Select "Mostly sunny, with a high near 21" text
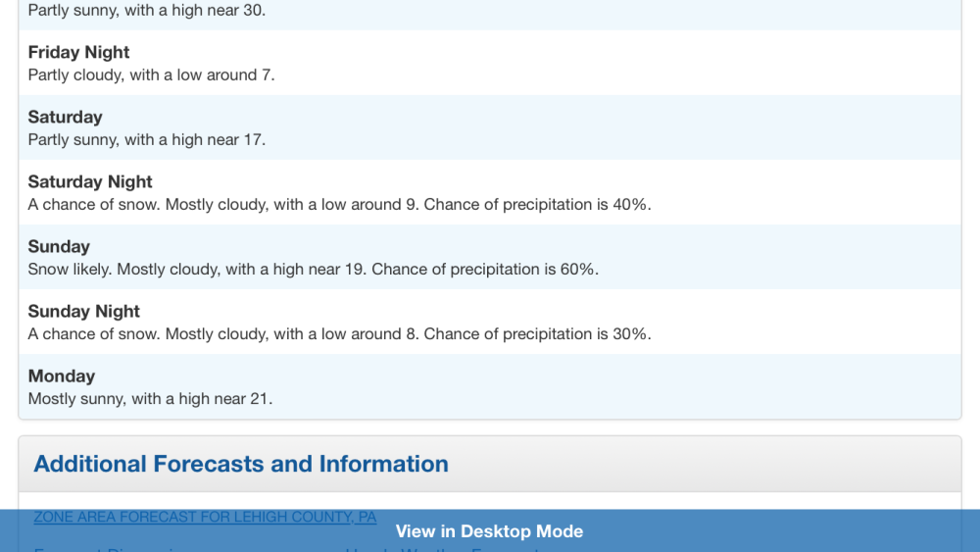Viewport: 980px width, 552px height. [x=150, y=399]
